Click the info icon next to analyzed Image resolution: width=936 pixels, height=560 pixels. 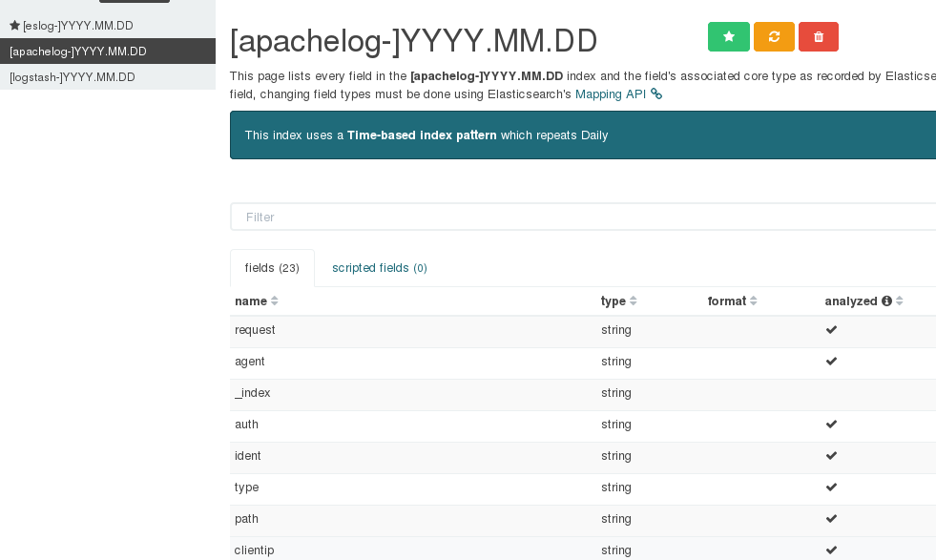pos(886,301)
